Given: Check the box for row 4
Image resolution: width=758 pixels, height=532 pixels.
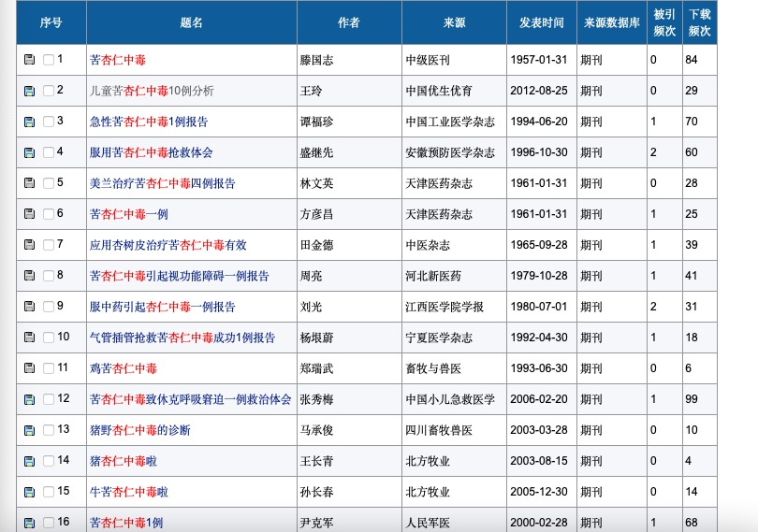Looking at the screenshot, I should (x=49, y=152).
